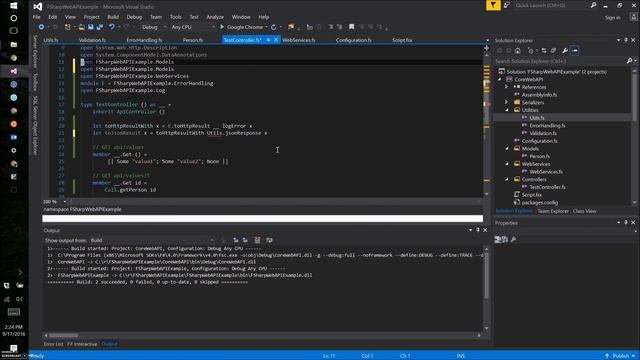
Task: Open Error List tab
Action: [53, 344]
